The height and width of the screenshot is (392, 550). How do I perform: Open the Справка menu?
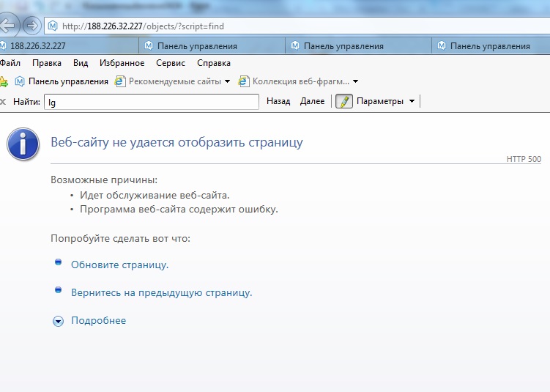point(214,63)
